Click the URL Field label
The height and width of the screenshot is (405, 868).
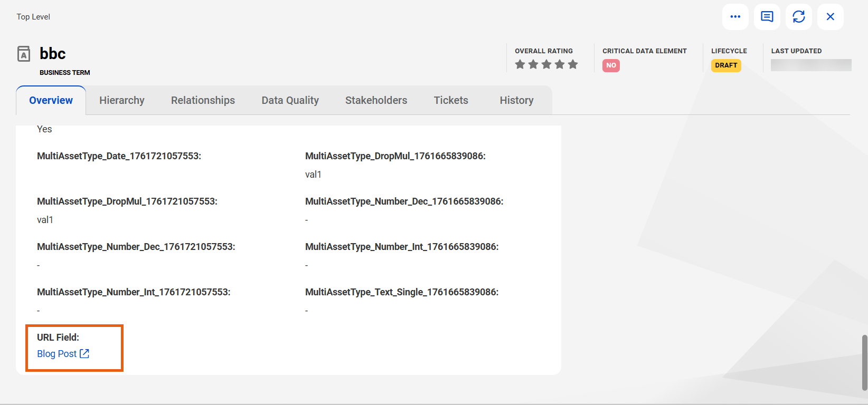58,337
